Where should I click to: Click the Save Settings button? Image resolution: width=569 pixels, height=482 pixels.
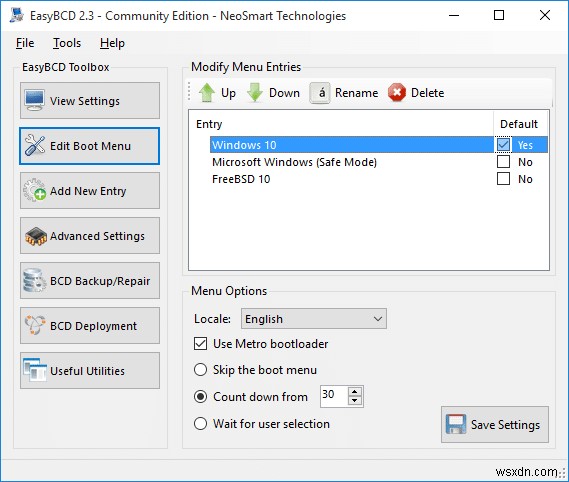(495, 424)
